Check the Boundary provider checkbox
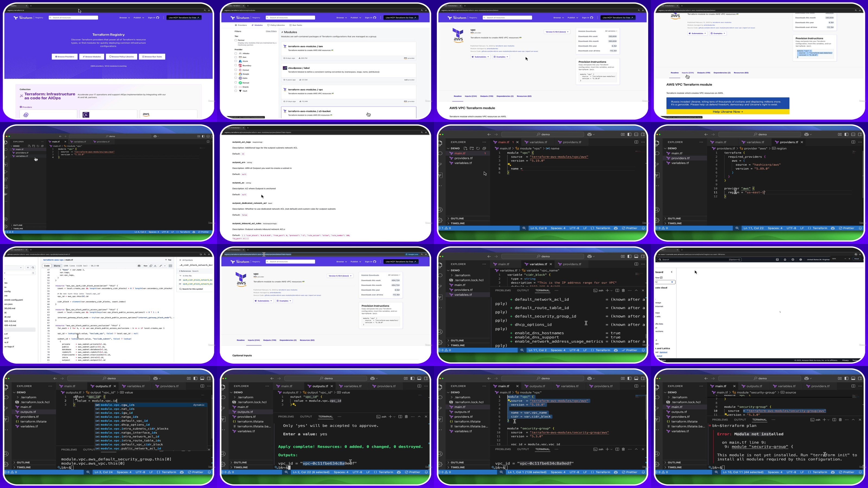The image size is (868, 488). pyautogui.click(x=235, y=65)
